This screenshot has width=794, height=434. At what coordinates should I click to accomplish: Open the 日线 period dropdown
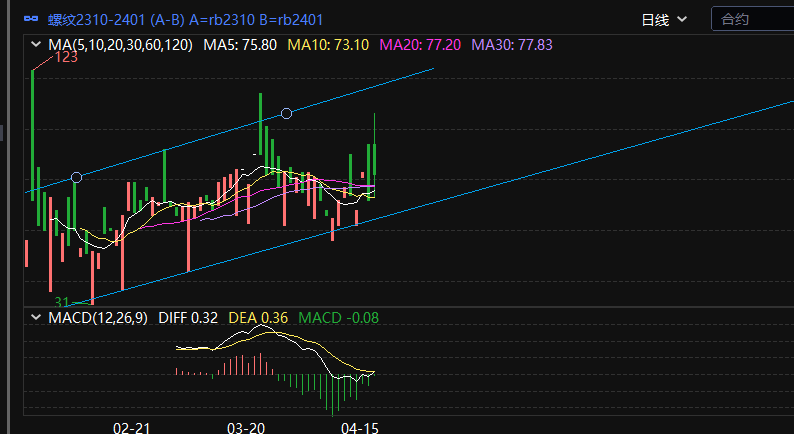click(x=664, y=19)
